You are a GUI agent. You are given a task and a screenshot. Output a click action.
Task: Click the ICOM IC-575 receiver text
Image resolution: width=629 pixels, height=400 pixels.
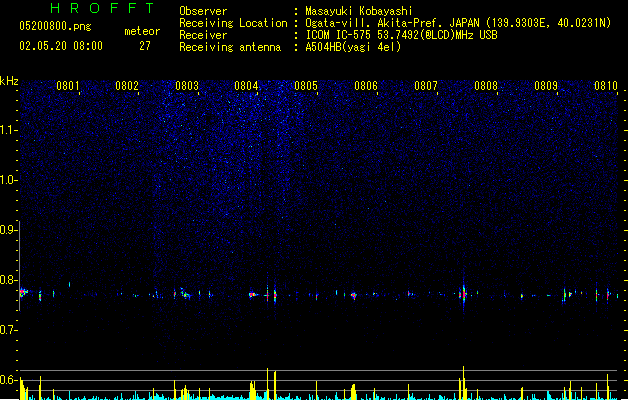[x=402, y=35]
